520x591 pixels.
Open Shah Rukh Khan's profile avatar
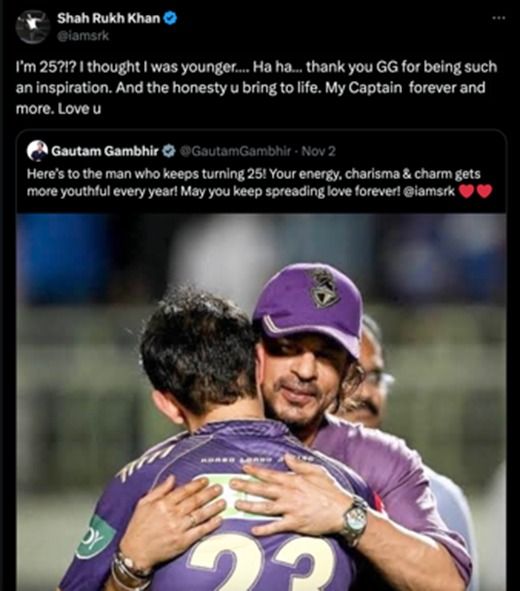pos(33,27)
